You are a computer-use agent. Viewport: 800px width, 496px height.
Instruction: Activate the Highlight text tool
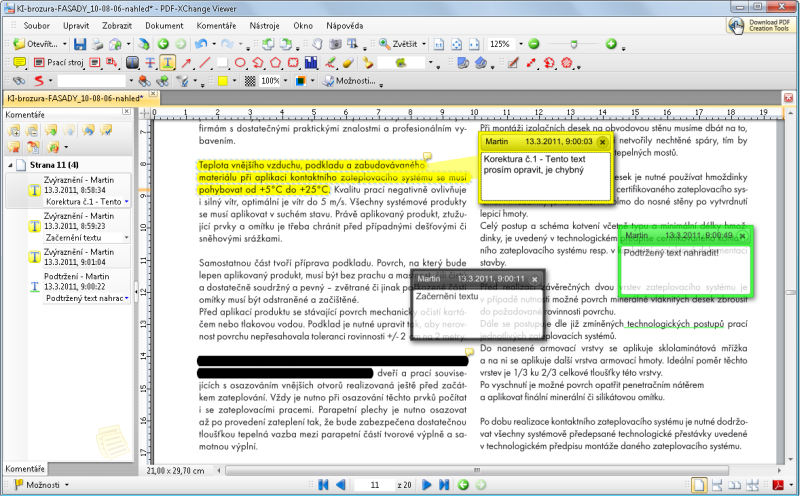click(132, 63)
